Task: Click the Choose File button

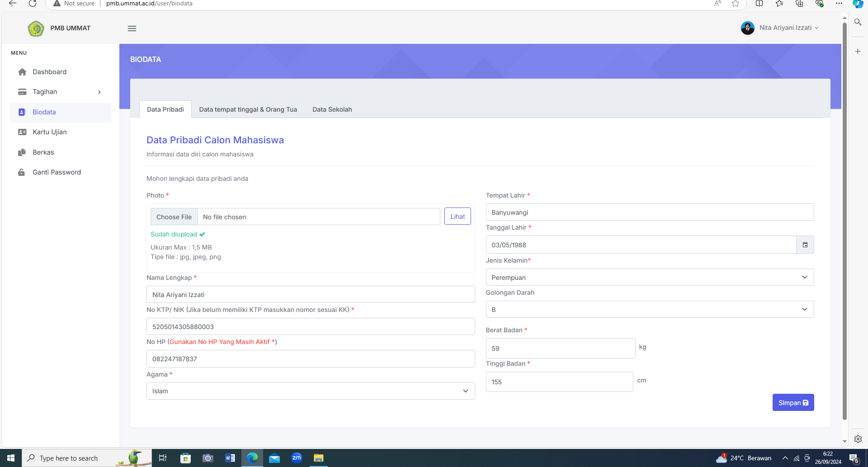Action: (x=174, y=217)
